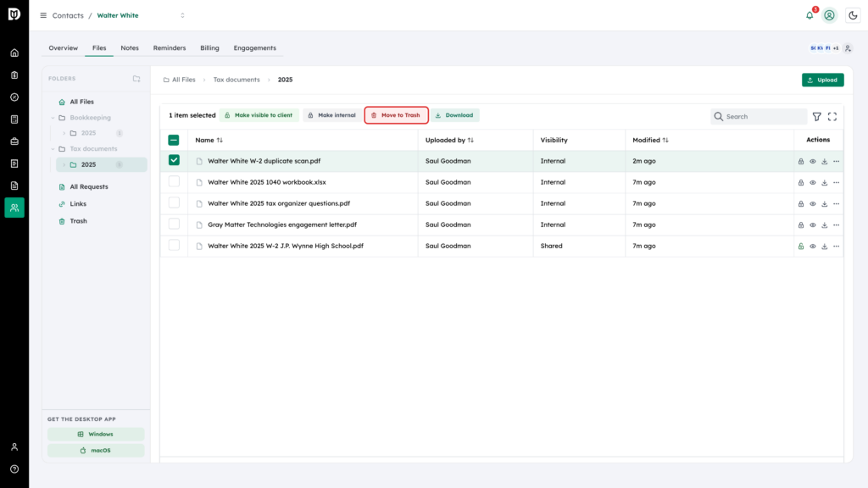Screen dimensions: 868x488
Task: Click the Upload button
Action: tap(822, 80)
